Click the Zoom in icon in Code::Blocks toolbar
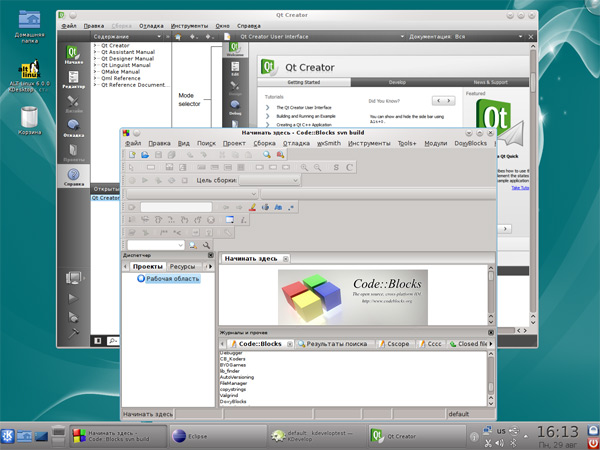600x450 pixels. [x=304, y=168]
